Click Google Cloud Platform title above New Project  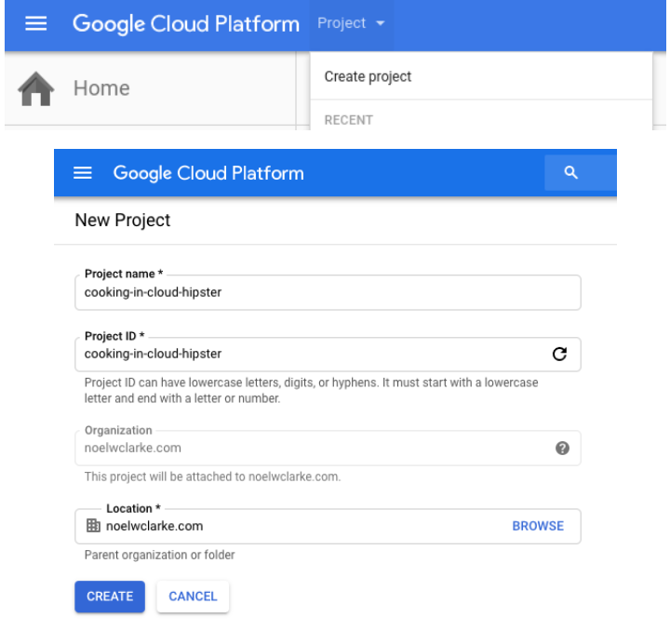pyautogui.click(x=208, y=173)
